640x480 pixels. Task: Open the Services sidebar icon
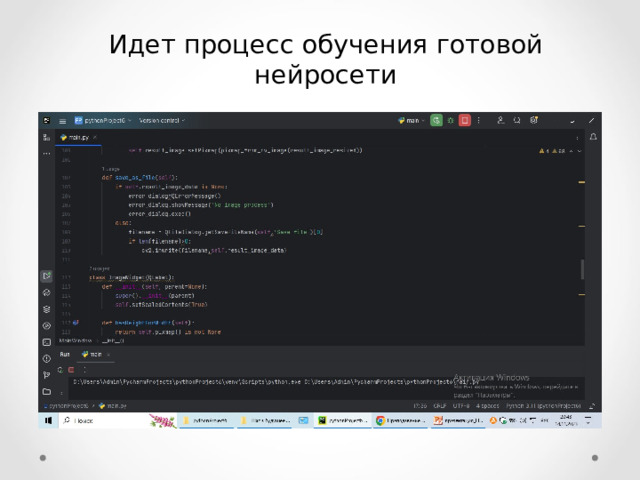click(x=47, y=326)
